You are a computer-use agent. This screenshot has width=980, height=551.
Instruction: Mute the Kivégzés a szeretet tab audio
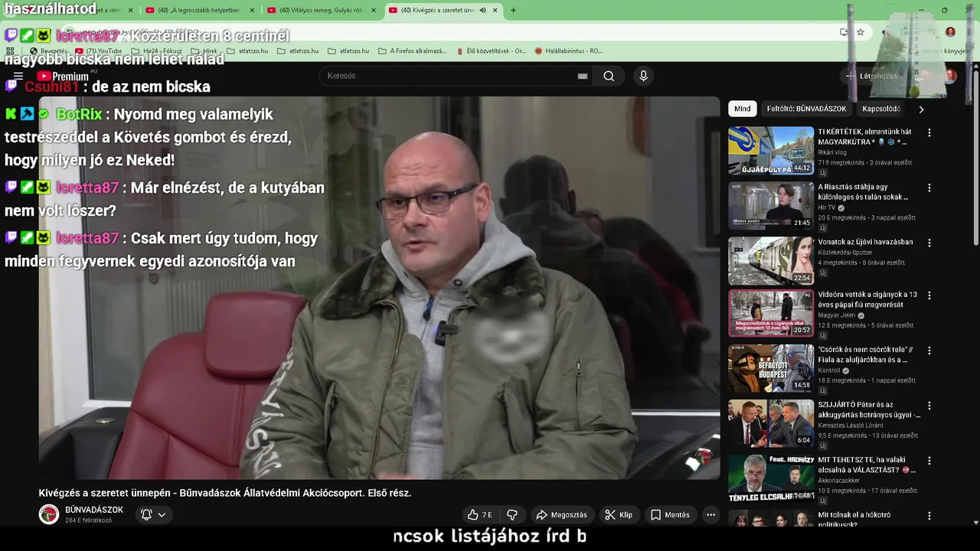pyautogui.click(x=483, y=10)
